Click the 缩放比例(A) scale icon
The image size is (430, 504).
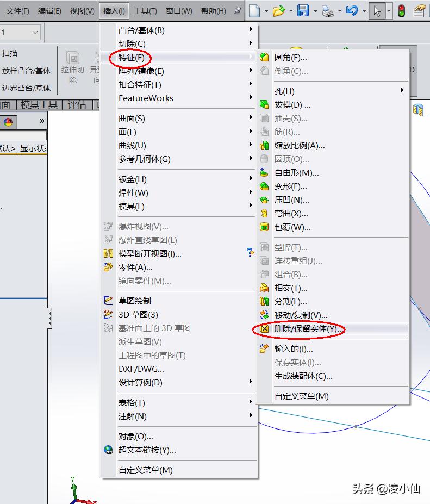tap(264, 145)
